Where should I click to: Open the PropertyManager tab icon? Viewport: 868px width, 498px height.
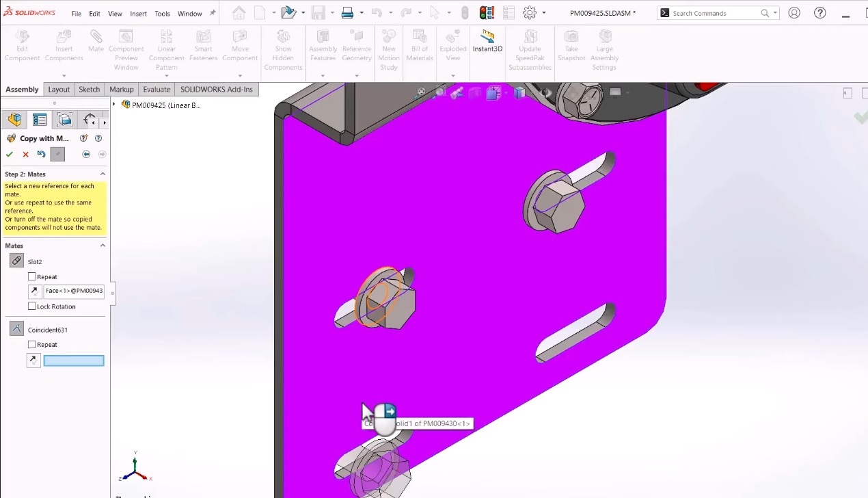click(40, 120)
